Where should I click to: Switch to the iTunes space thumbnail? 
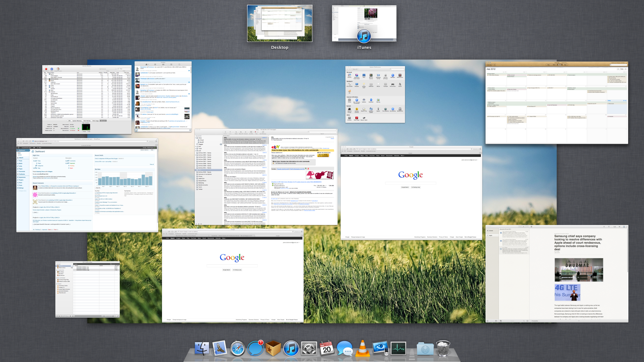pos(364,23)
